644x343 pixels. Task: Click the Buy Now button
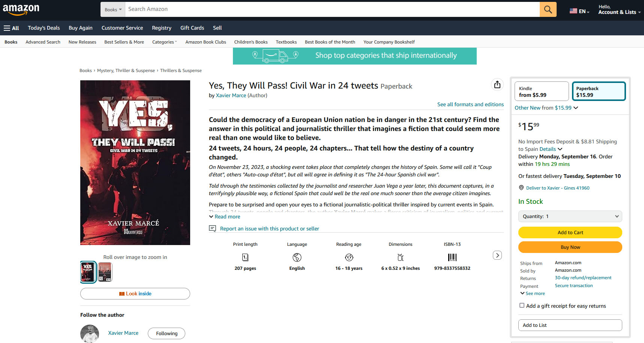(570, 247)
